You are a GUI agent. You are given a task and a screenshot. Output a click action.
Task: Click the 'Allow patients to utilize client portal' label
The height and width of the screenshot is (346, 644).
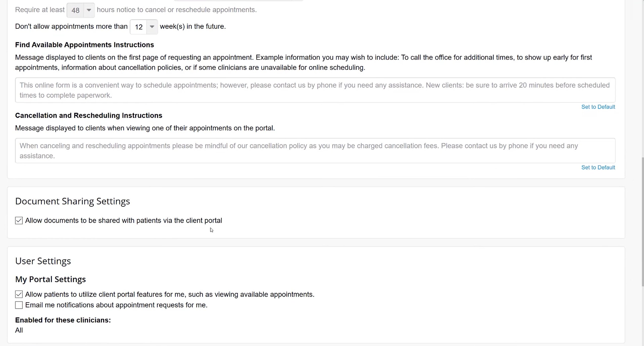170,295
